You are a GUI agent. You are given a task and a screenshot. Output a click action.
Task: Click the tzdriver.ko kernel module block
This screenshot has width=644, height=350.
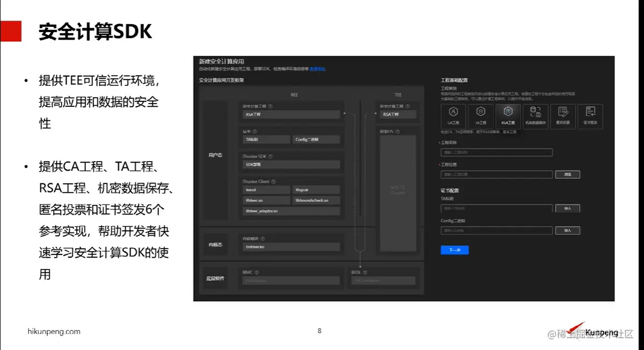click(x=291, y=247)
